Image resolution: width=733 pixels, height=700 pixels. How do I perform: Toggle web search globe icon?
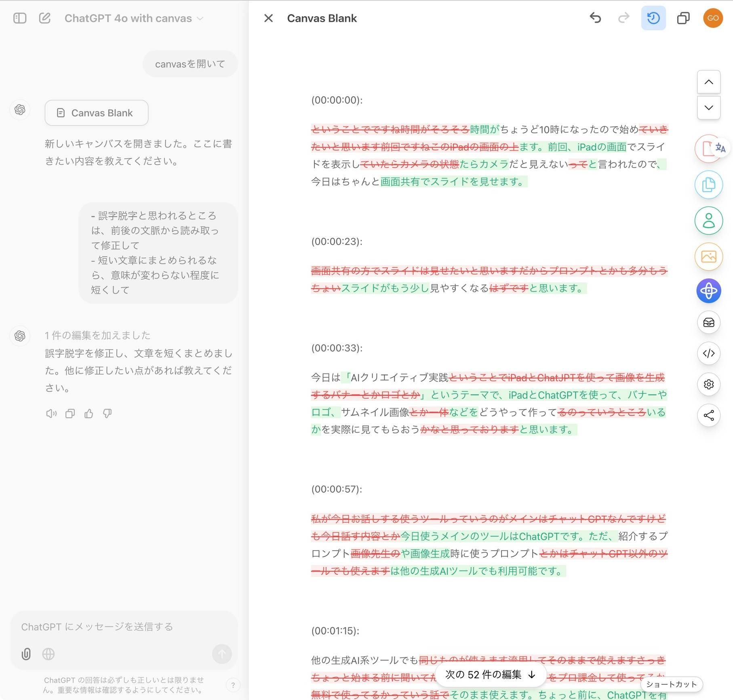point(48,654)
